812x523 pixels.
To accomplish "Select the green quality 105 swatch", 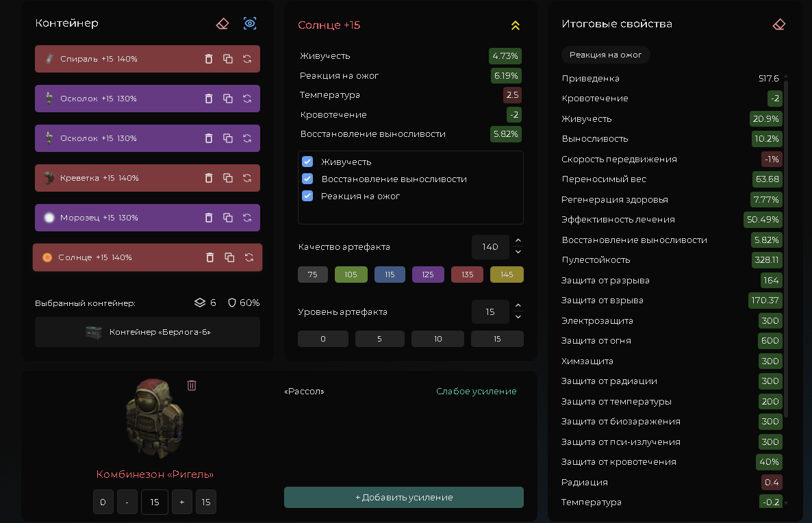I will tap(351, 275).
